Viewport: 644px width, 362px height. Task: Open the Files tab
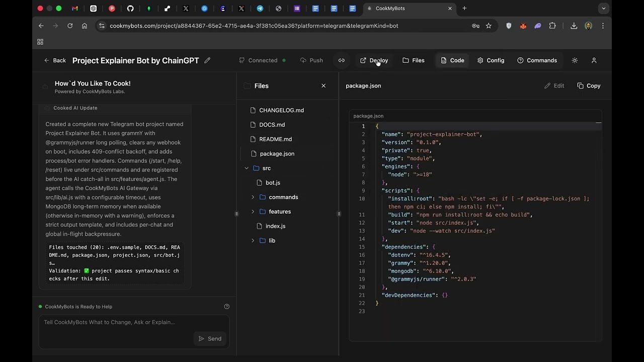[414, 60]
